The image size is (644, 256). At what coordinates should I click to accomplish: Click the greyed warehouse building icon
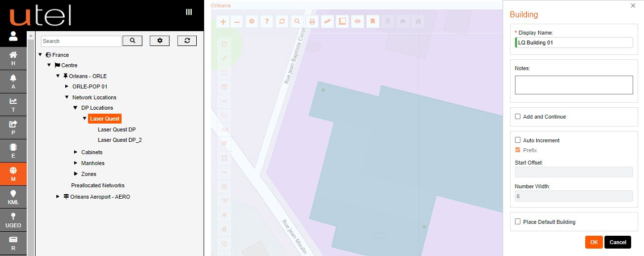tap(403, 22)
